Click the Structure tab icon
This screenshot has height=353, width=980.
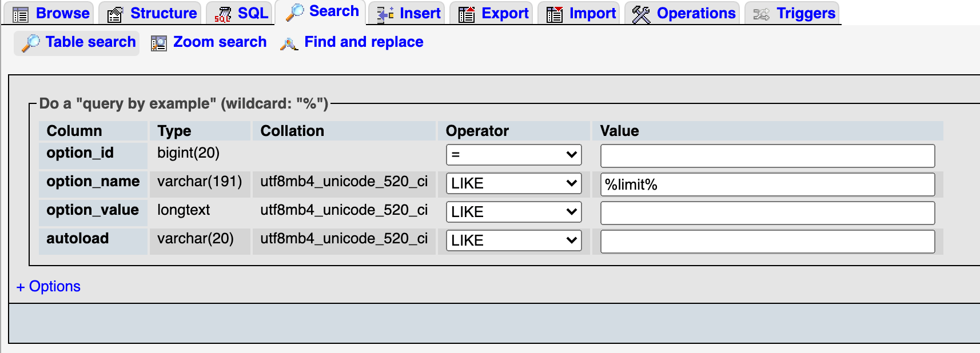(115, 14)
